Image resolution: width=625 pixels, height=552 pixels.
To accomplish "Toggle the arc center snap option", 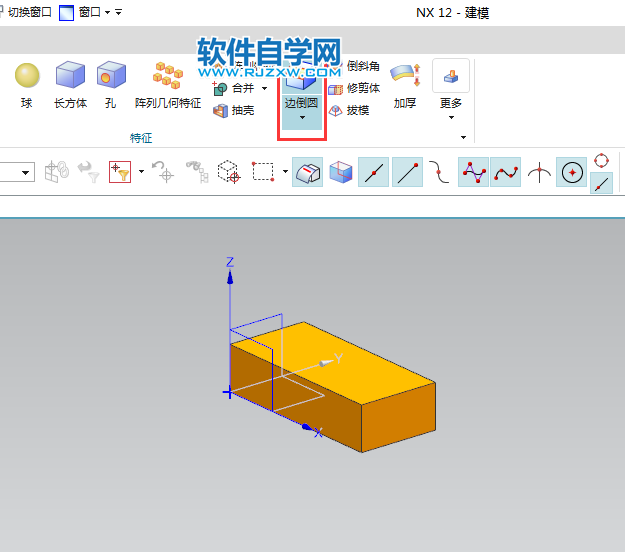I will click(x=572, y=172).
